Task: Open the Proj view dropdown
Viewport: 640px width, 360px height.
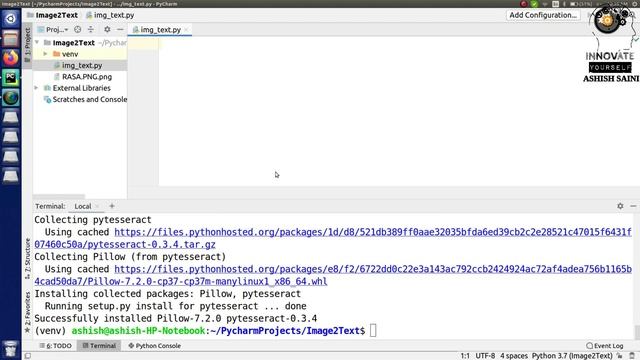Action: coord(53,29)
